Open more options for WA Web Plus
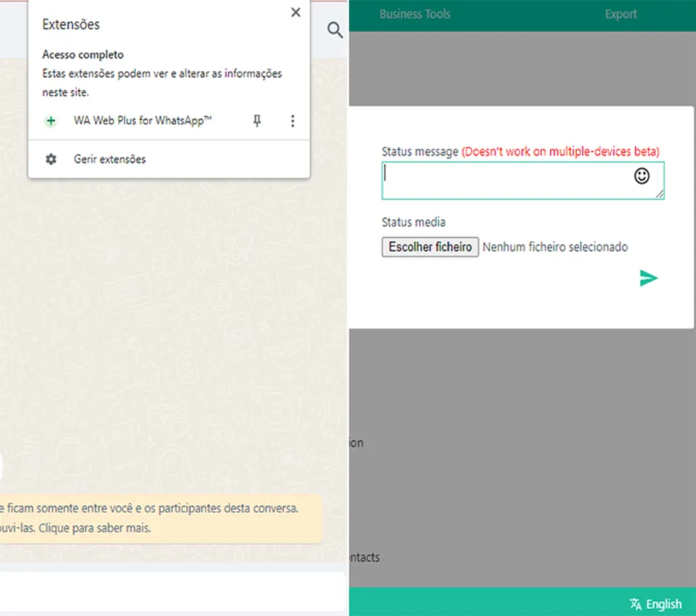The image size is (696, 616). pos(293,121)
